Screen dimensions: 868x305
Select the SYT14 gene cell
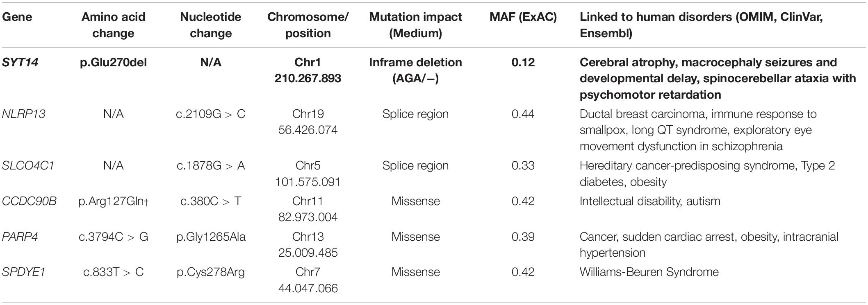point(20,63)
